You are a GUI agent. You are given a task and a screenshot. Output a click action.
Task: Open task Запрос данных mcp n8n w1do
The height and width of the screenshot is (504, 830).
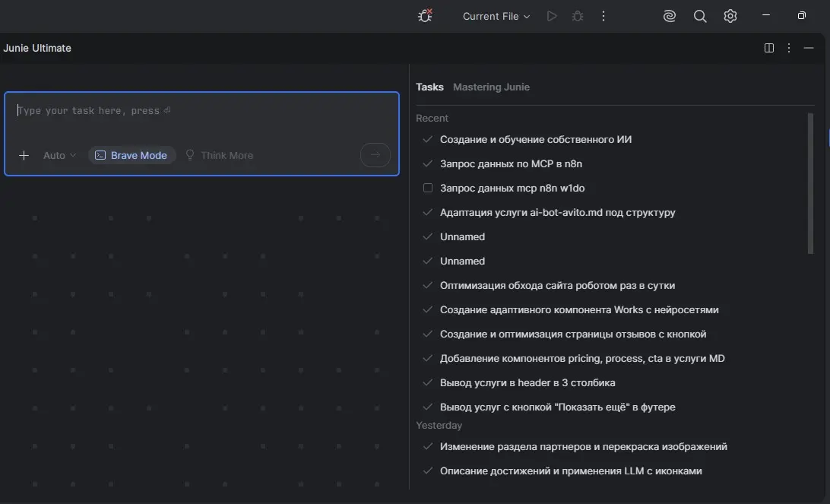(512, 188)
